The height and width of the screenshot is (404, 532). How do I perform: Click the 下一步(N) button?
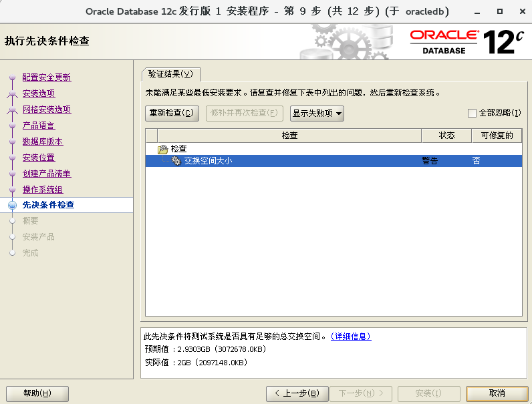361,393
